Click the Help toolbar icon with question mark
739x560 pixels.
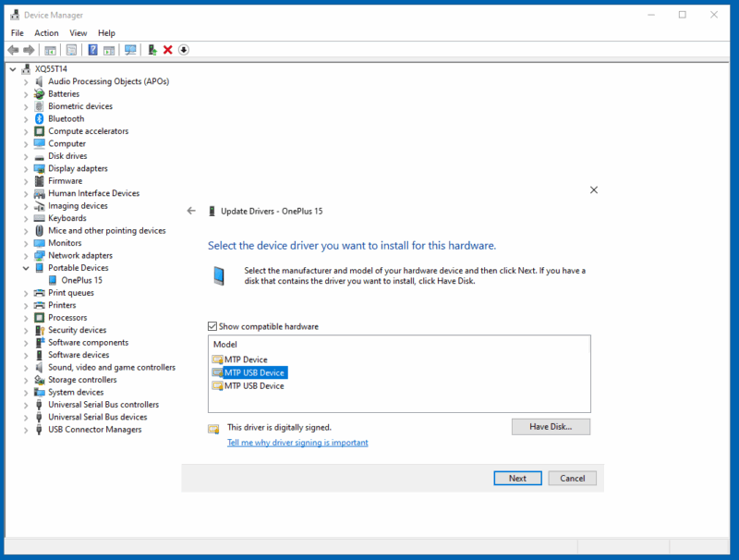pos(92,50)
